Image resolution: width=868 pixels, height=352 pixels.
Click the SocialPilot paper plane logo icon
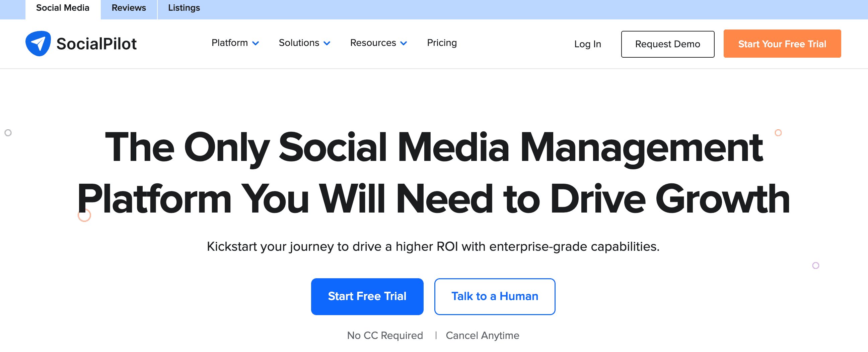pos(38,44)
